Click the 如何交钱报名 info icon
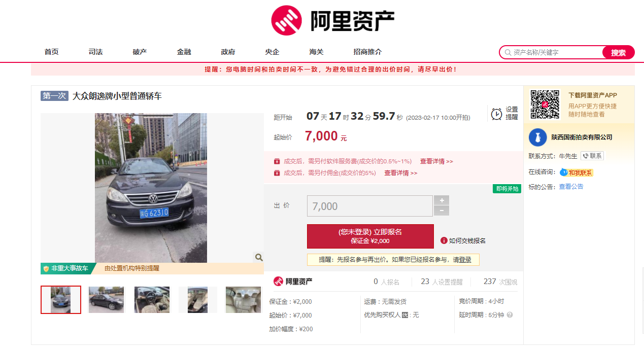 tap(444, 240)
